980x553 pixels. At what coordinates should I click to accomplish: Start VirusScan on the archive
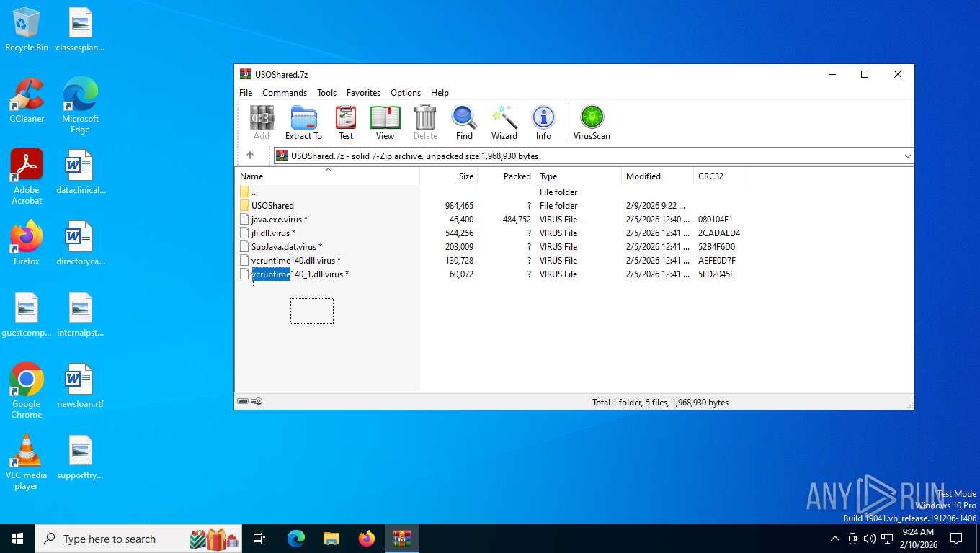click(x=592, y=122)
